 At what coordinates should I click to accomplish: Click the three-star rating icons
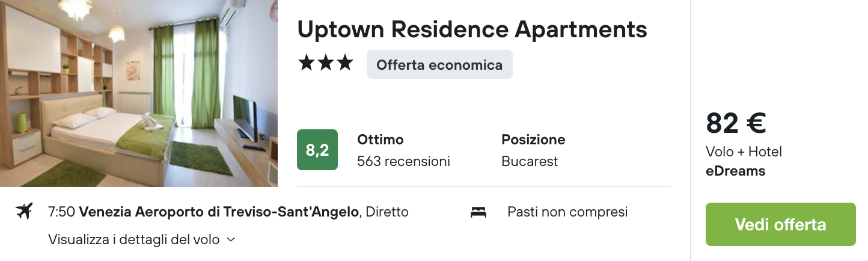pyautogui.click(x=325, y=63)
